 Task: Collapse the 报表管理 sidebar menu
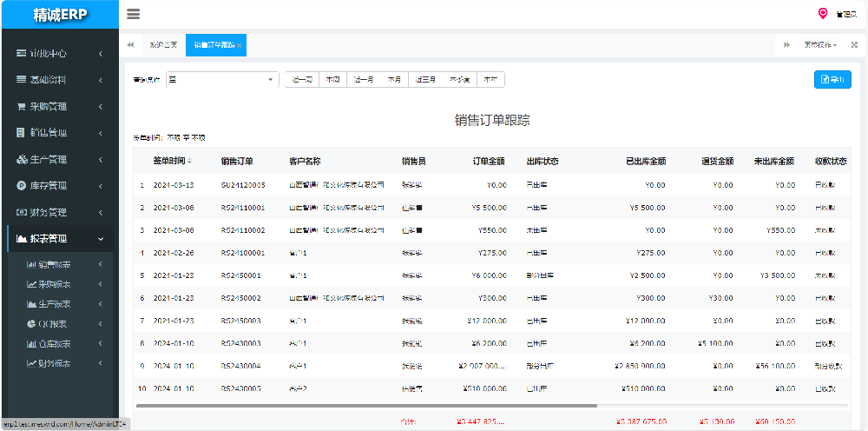pyautogui.click(x=60, y=238)
